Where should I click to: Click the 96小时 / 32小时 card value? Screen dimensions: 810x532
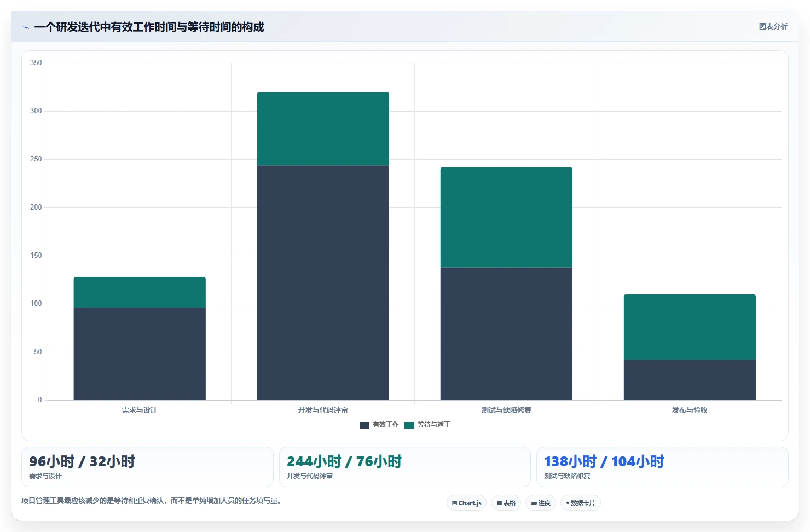click(x=82, y=461)
